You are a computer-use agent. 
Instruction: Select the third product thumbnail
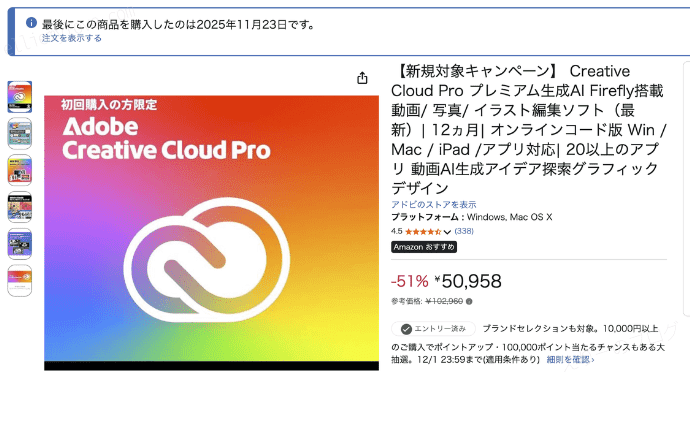[20, 170]
